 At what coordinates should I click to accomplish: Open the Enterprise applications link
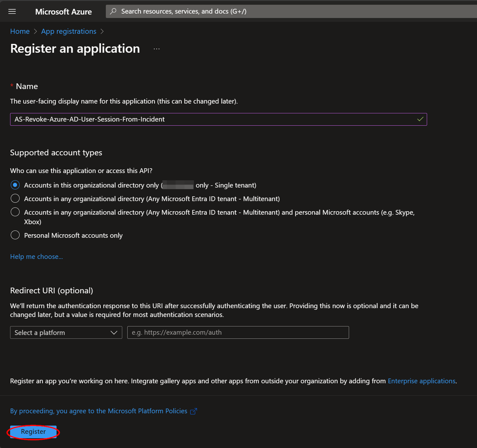(422, 381)
